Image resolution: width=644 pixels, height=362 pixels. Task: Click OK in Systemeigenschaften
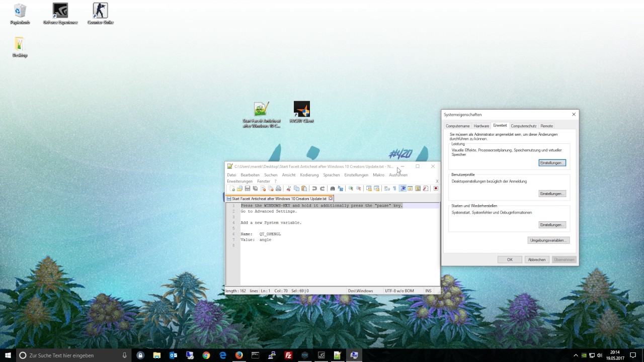510,259
